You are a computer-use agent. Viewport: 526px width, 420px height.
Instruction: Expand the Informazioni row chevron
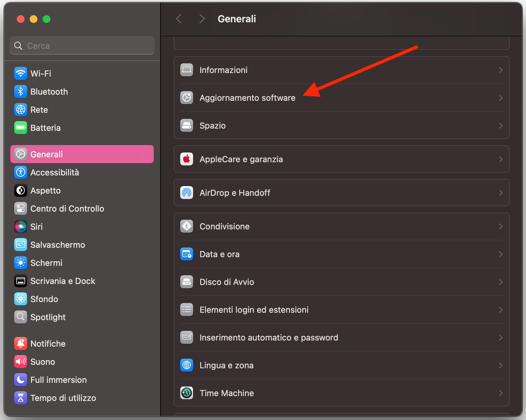coord(501,70)
